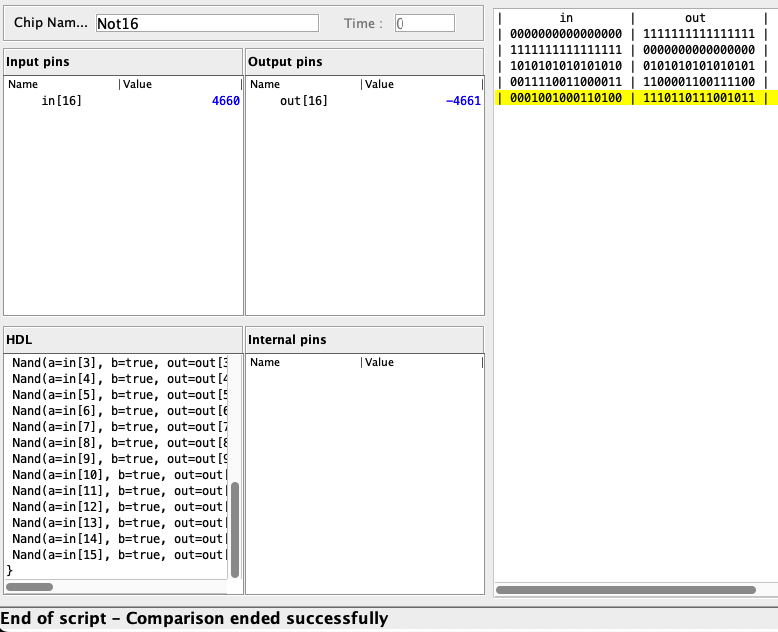Click the HDL vertical scrollbar thumb
The height and width of the screenshot is (632, 778).
pos(235,529)
